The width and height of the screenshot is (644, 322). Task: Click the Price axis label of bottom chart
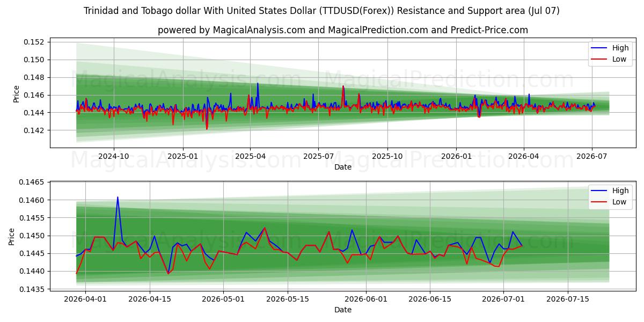(x=12, y=237)
